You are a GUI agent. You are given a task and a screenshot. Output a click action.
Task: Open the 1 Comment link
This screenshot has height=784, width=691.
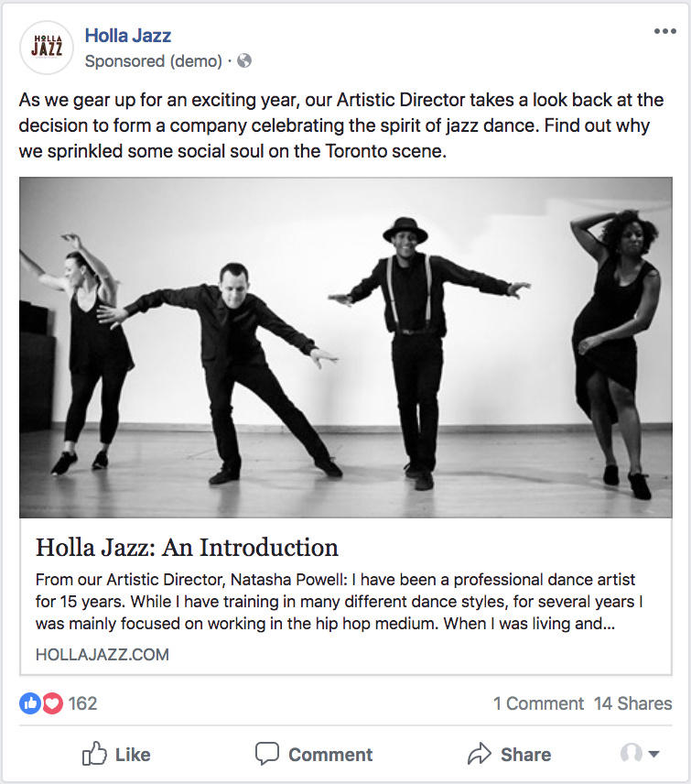point(538,703)
